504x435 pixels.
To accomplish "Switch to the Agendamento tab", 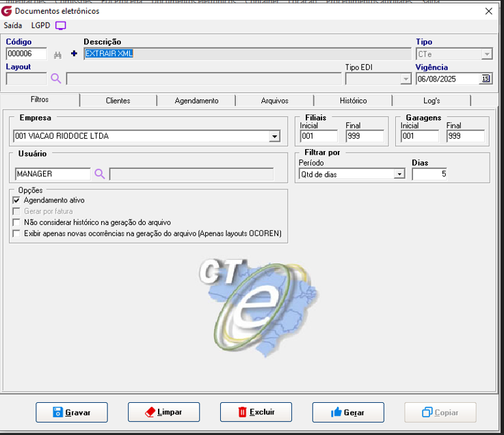I will click(x=196, y=101).
